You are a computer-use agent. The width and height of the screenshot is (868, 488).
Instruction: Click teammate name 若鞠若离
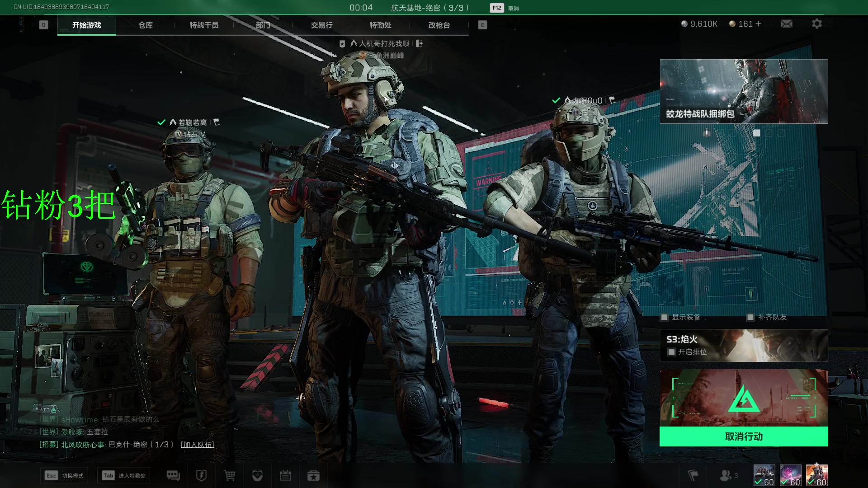coord(193,122)
